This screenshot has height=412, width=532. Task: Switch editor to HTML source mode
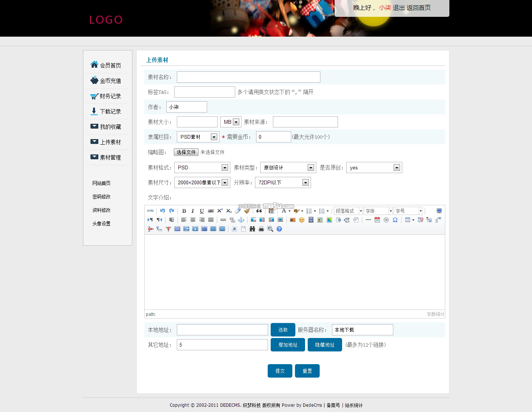click(x=150, y=211)
